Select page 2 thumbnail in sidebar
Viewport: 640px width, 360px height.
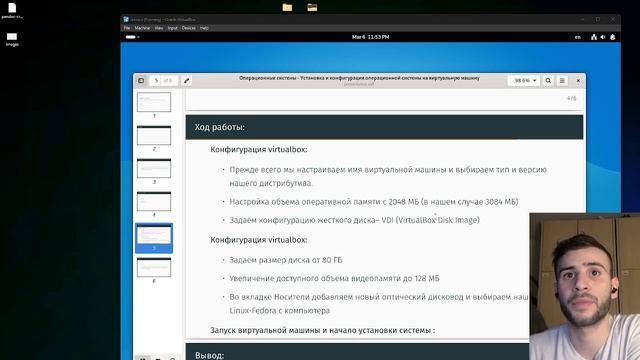(154, 135)
